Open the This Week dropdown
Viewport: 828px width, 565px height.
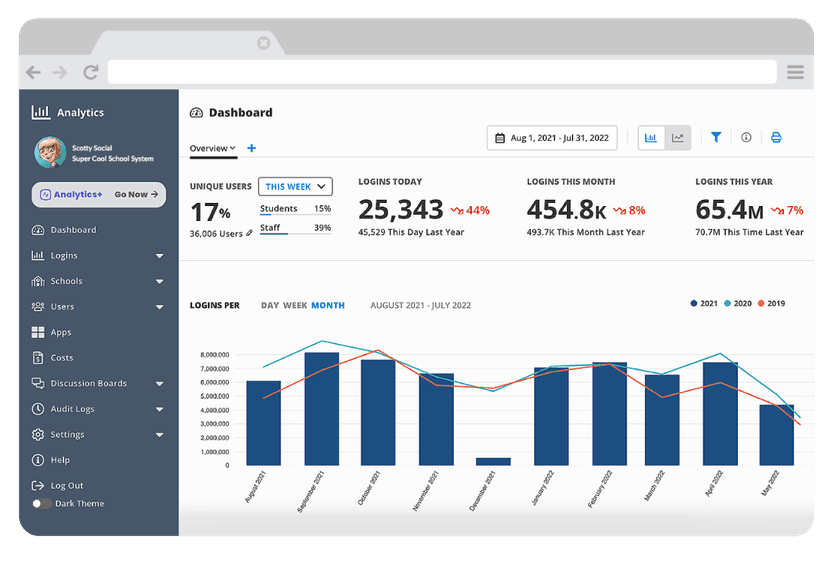click(295, 187)
